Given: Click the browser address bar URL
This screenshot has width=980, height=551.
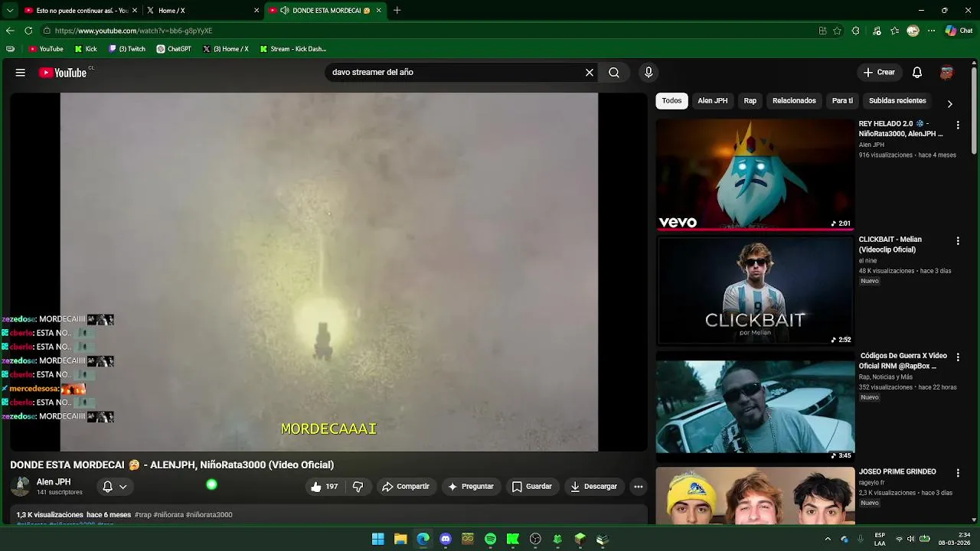Looking at the screenshot, I should 133,31.
